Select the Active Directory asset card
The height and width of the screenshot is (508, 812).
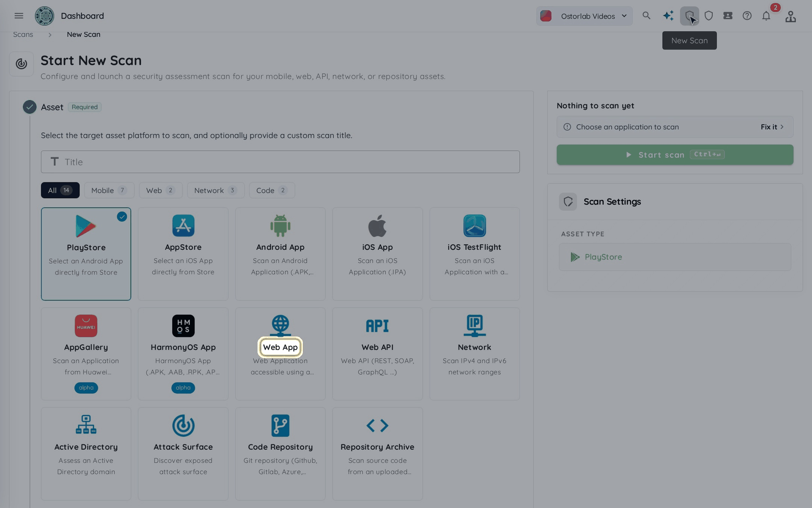86,453
